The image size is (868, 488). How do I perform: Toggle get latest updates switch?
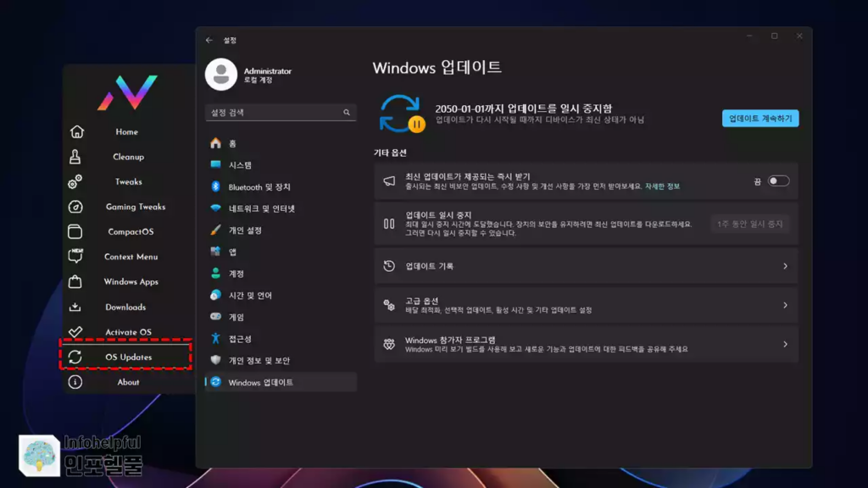click(778, 181)
